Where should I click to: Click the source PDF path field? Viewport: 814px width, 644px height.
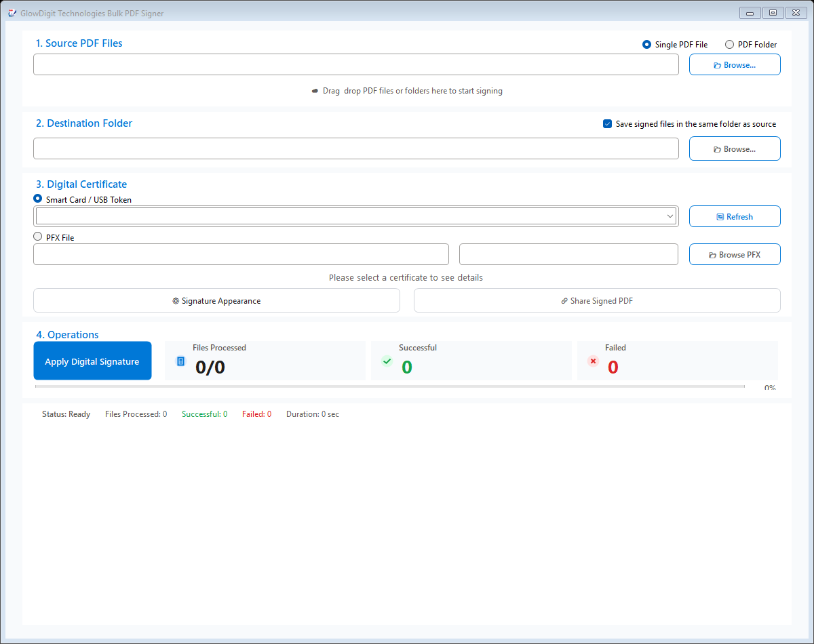[x=356, y=64]
